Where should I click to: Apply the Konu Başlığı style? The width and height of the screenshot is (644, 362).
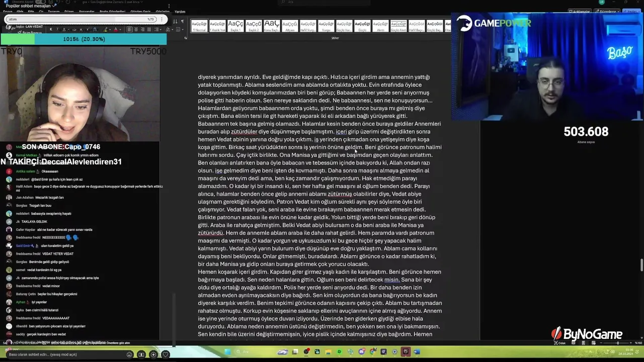(x=272, y=26)
